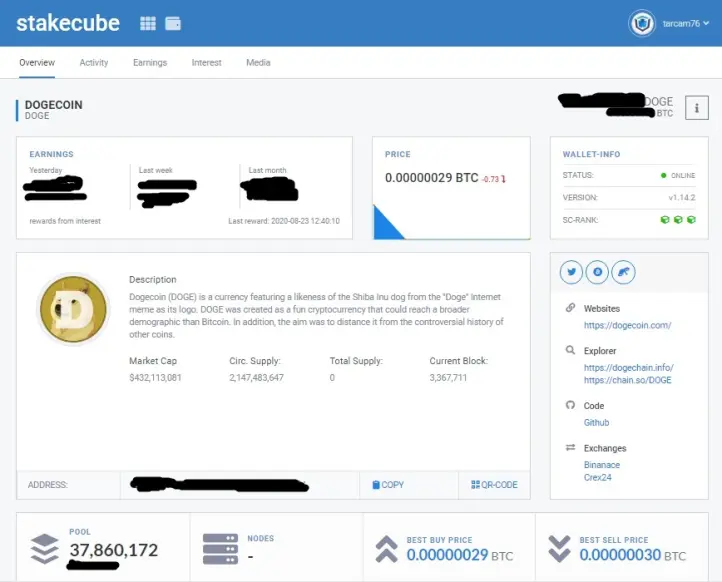The width and height of the screenshot is (722, 582).
Task: Click the Pool layers icon
Action: 44,549
